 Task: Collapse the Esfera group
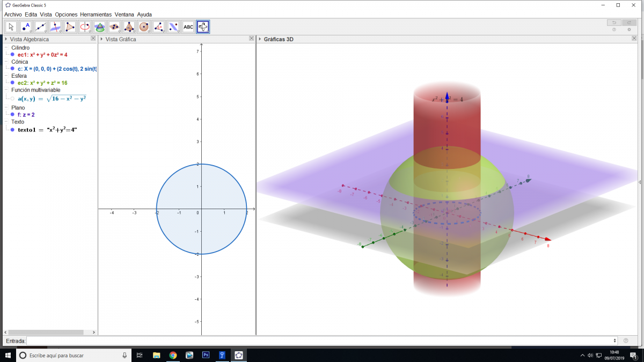[6, 76]
